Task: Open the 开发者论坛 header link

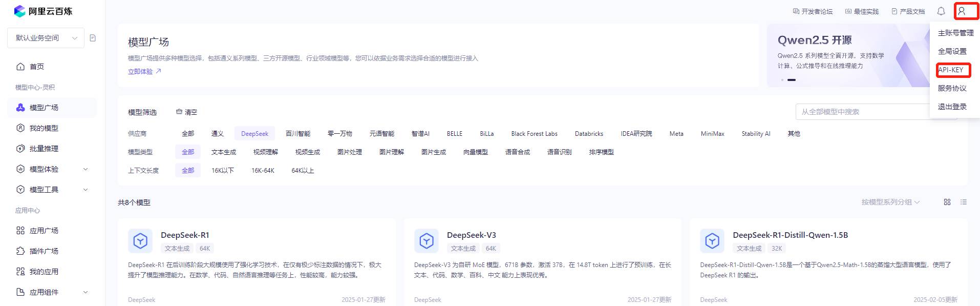Action: [813, 11]
